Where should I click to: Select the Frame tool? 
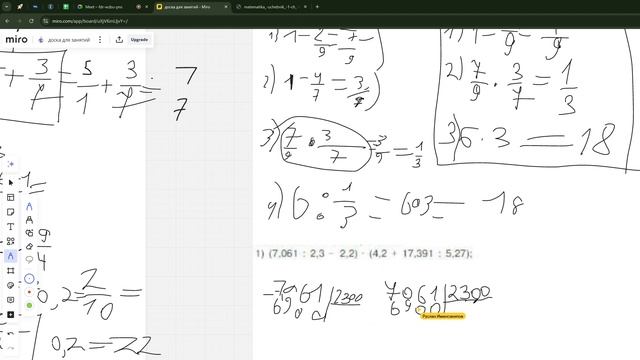[x=11, y=271]
